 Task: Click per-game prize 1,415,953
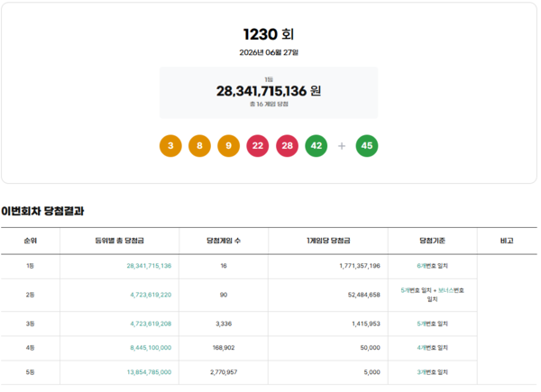click(x=366, y=324)
